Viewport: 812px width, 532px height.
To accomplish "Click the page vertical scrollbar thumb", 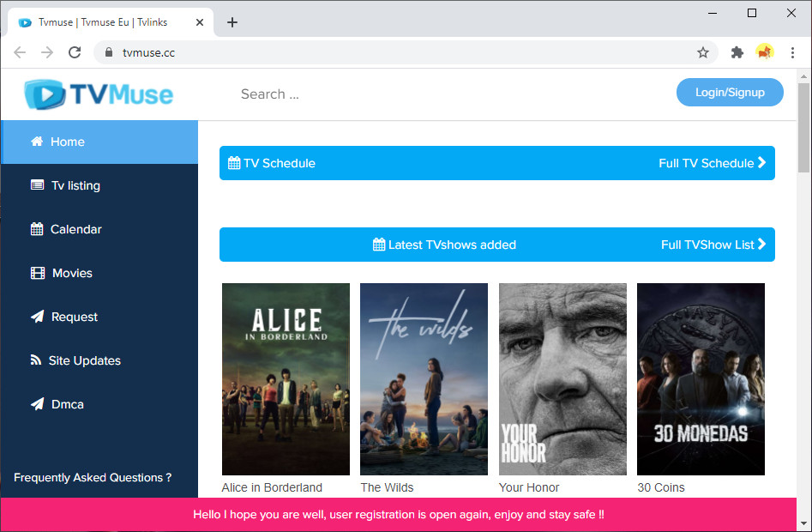I will [803, 128].
